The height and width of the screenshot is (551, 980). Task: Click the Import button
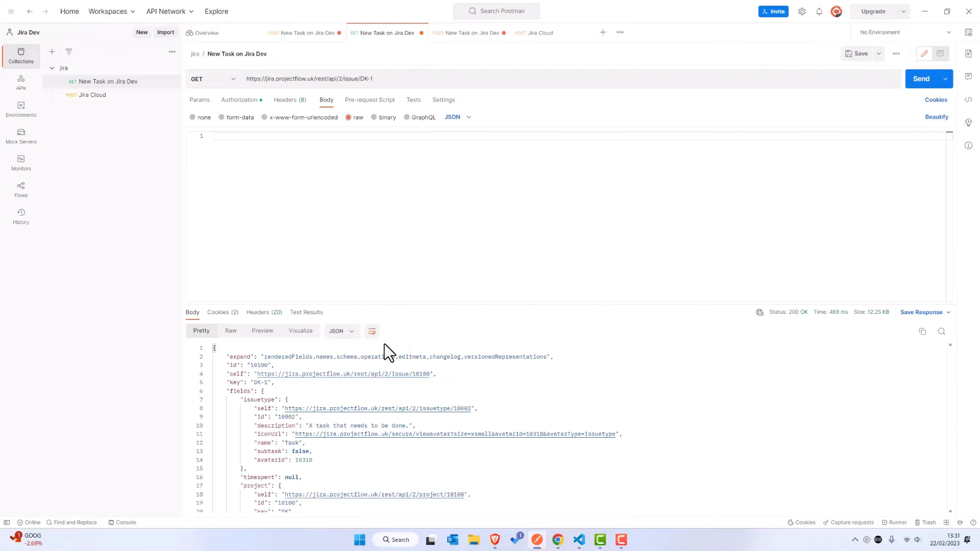(x=165, y=32)
